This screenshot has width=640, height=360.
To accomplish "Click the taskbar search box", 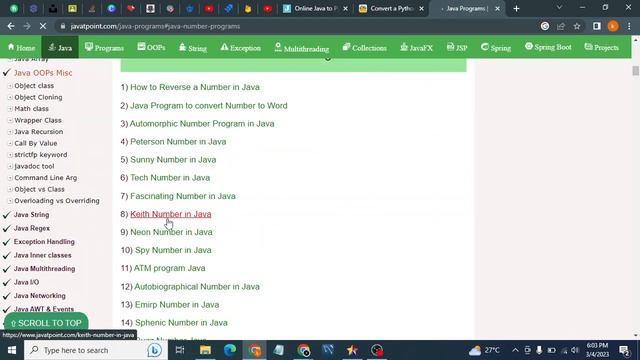I will click(96, 350).
